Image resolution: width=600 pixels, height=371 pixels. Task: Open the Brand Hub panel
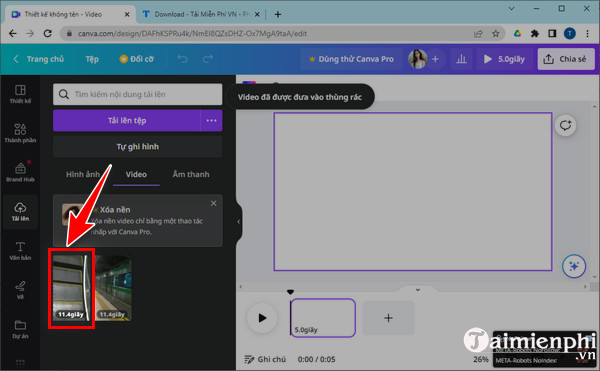coord(20,172)
